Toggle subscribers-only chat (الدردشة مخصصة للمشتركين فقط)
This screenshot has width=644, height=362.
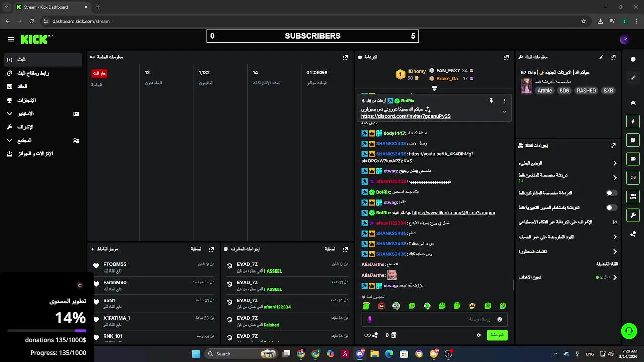611,193
